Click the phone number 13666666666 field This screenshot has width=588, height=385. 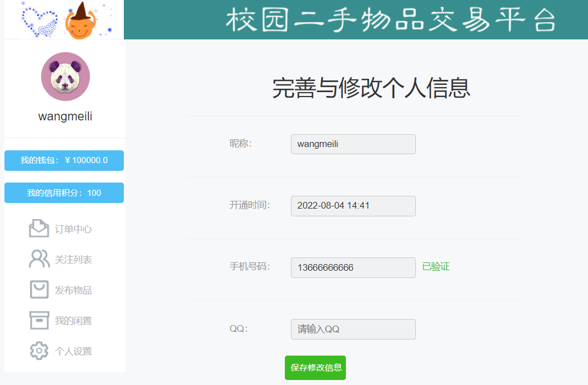click(353, 267)
